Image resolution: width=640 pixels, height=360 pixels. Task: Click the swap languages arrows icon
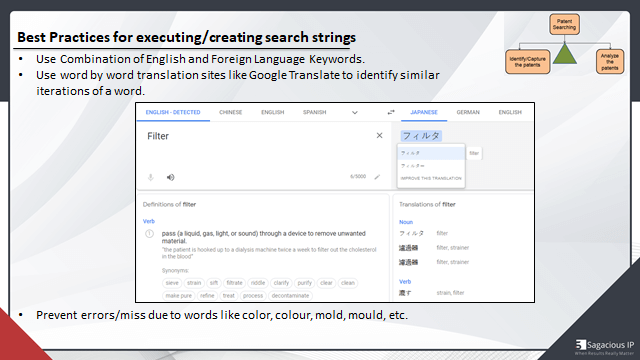391,112
